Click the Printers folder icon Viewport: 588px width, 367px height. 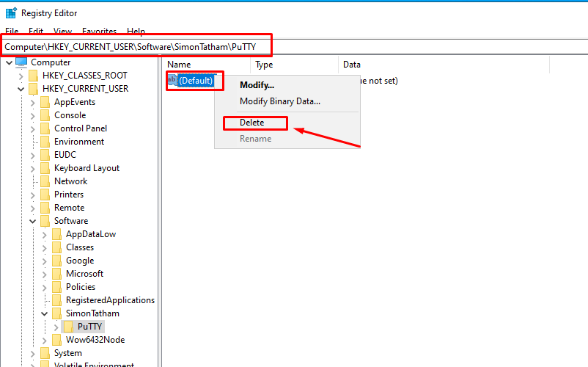click(x=45, y=195)
